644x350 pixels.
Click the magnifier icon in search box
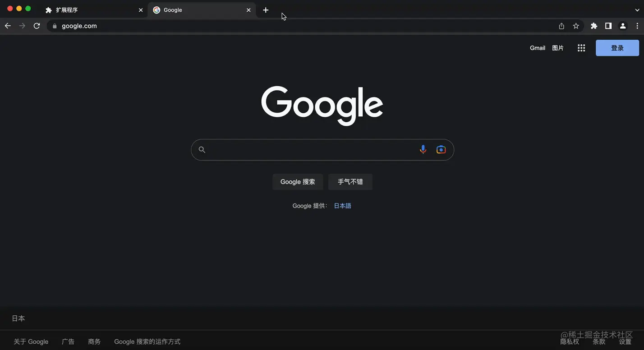[202, 150]
